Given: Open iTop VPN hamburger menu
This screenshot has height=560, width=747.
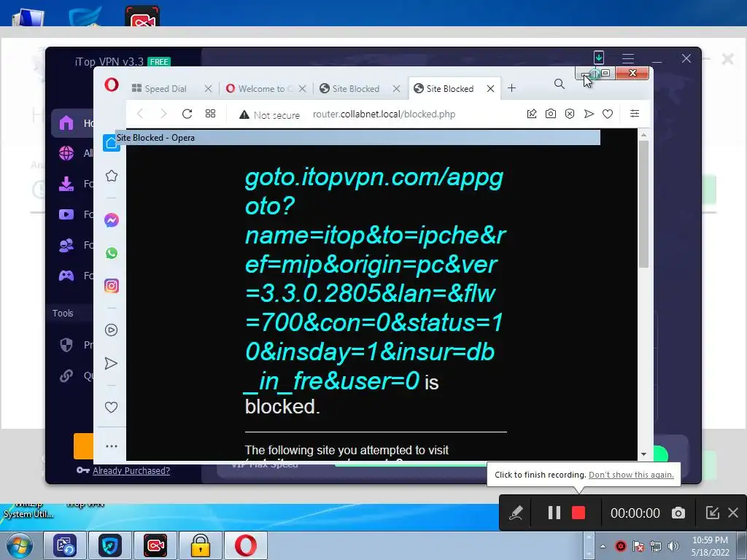Looking at the screenshot, I should (x=628, y=58).
